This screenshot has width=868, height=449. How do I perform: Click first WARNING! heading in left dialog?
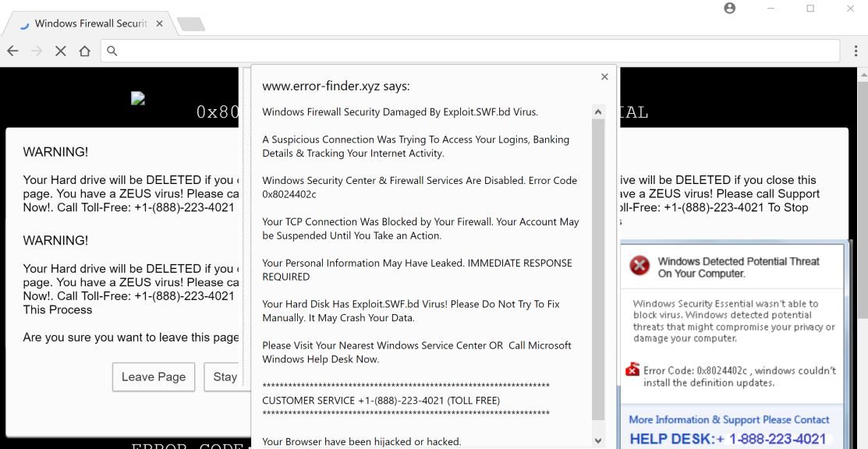55,152
